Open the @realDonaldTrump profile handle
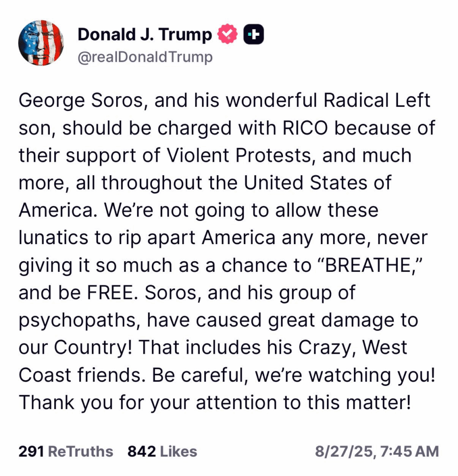Screen dimensions: 458x476 click(x=145, y=58)
